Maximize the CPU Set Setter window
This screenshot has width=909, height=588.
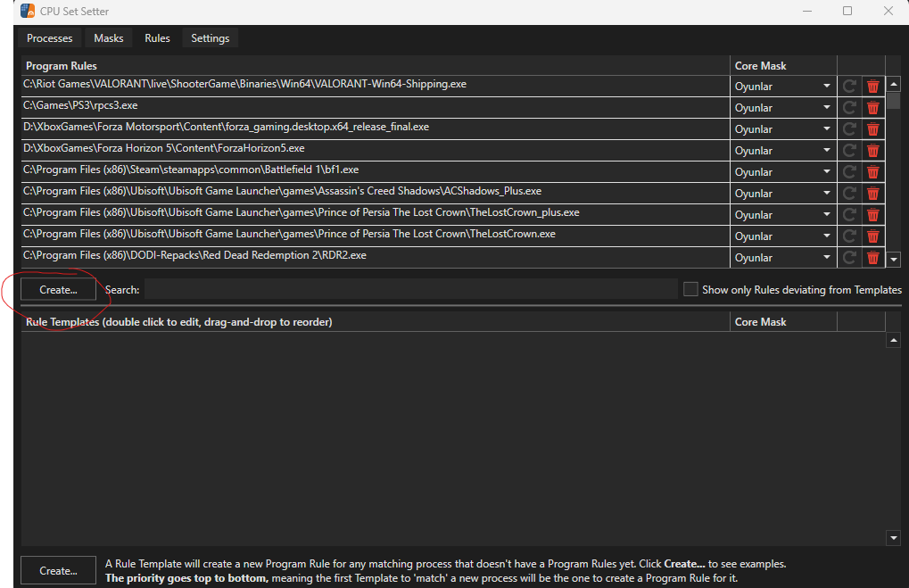click(847, 11)
